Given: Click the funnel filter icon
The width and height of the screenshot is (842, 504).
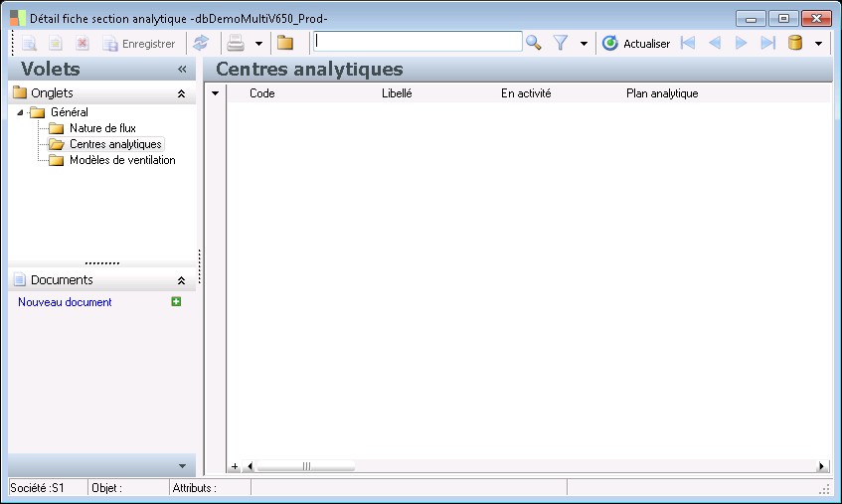Looking at the screenshot, I should (560, 43).
